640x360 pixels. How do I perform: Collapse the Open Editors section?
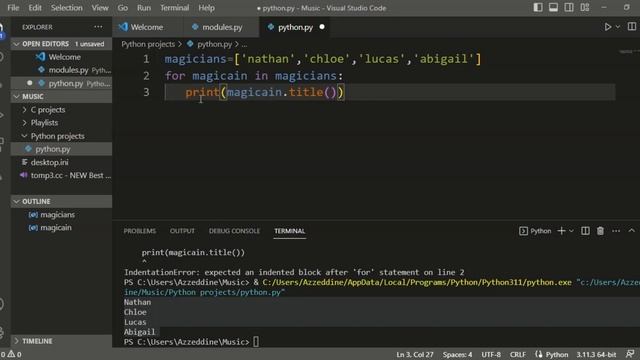(61, 44)
